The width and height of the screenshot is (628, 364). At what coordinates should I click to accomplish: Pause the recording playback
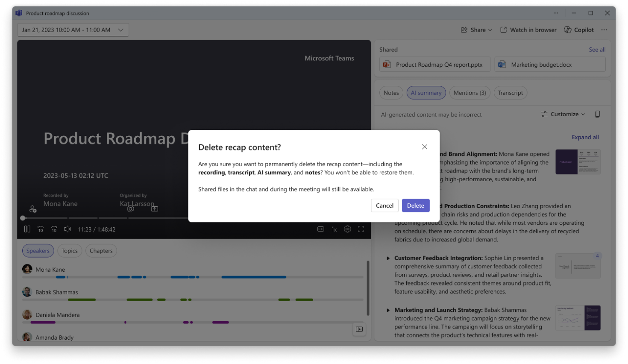pos(27,229)
